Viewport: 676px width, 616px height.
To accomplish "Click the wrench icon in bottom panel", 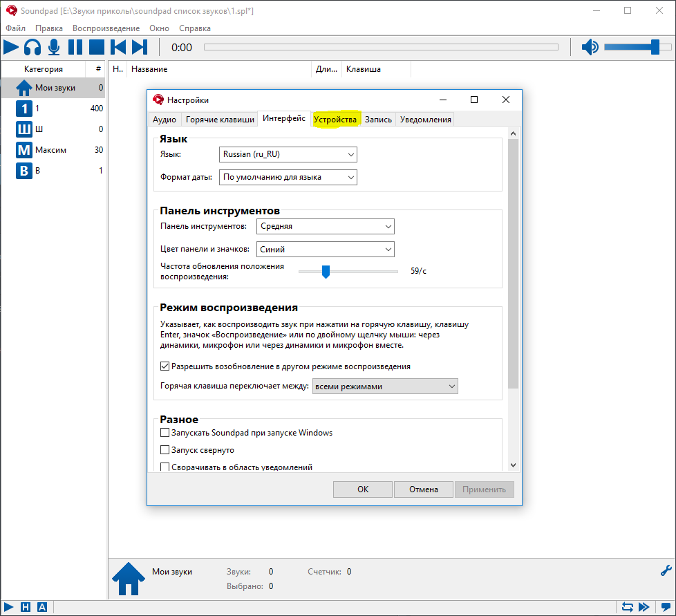I will [x=666, y=571].
